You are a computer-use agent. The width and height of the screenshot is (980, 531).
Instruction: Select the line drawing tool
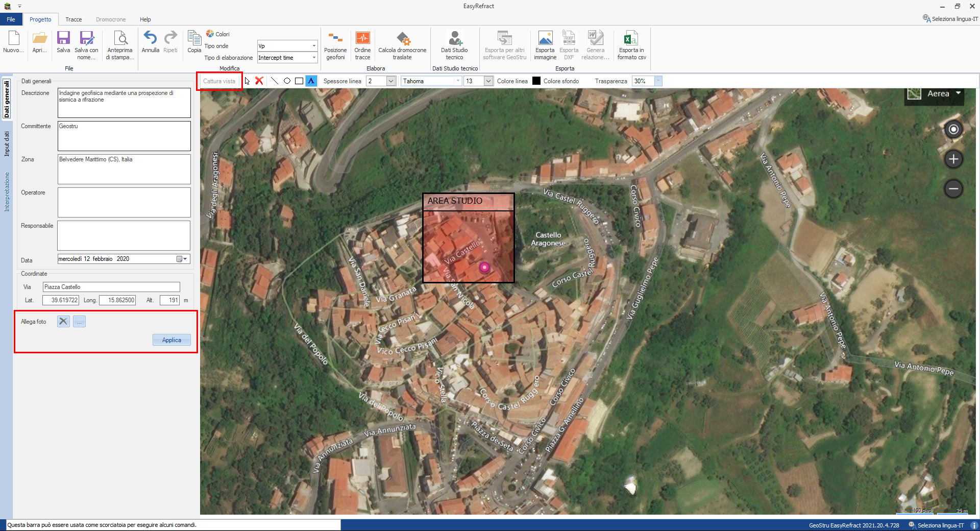(x=275, y=81)
